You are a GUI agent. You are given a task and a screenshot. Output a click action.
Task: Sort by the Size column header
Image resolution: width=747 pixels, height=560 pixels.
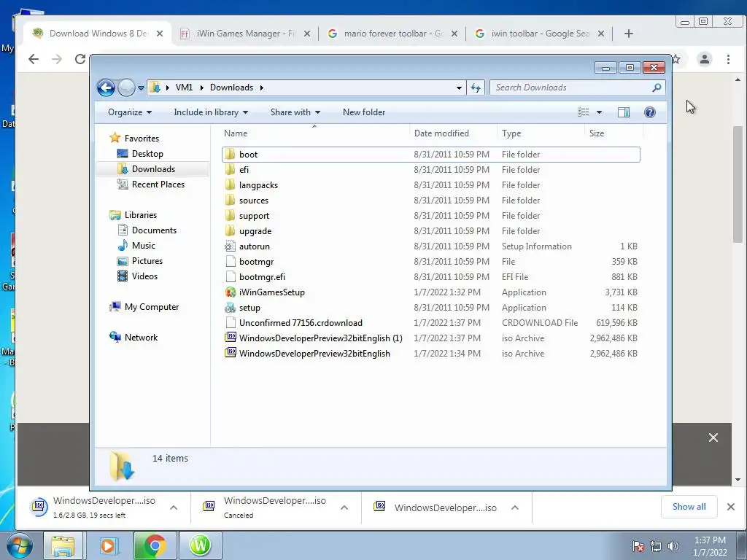(614, 133)
